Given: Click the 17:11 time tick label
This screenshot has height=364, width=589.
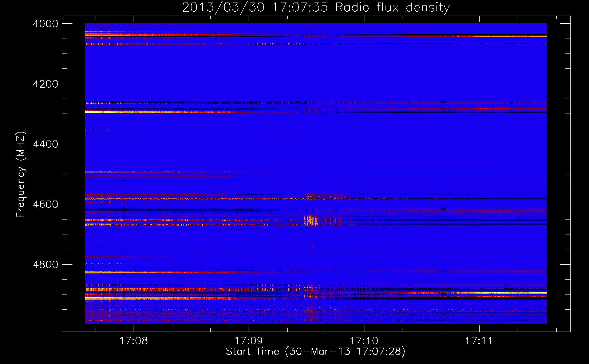Looking at the screenshot, I should click(x=479, y=341).
